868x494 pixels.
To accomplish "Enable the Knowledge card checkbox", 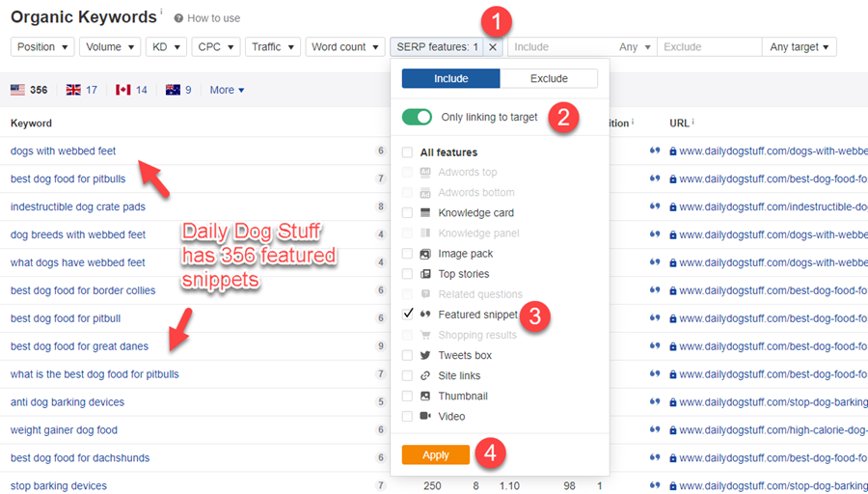I will click(x=408, y=213).
